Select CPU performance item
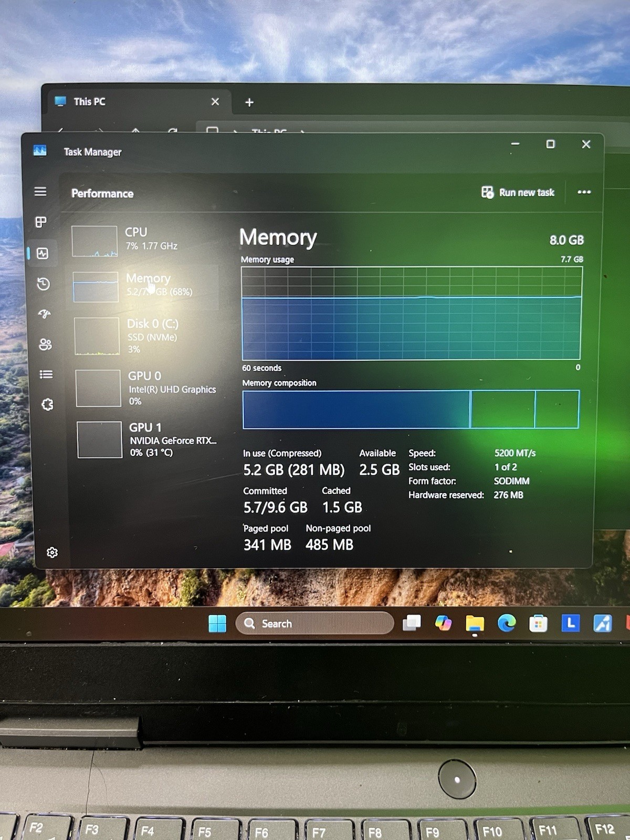This screenshot has height=840, width=630. tap(144, 240)
